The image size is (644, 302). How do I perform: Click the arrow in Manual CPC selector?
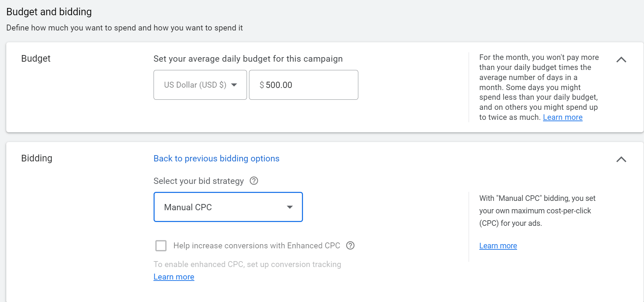(x=290, y=207)
